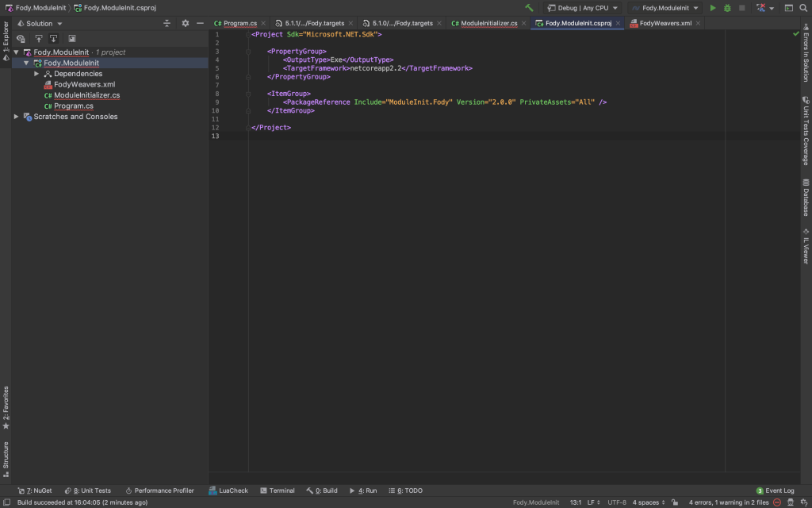
Task: Collapse the Fody.ModuleInit solution root node
Action: pyautogui.click(x=17, y=52)
